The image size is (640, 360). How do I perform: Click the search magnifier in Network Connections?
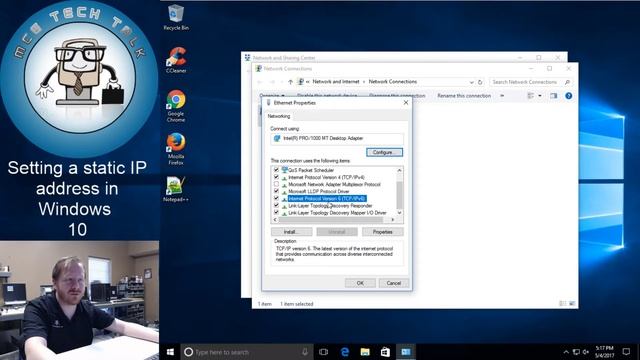tap(567, 82)
